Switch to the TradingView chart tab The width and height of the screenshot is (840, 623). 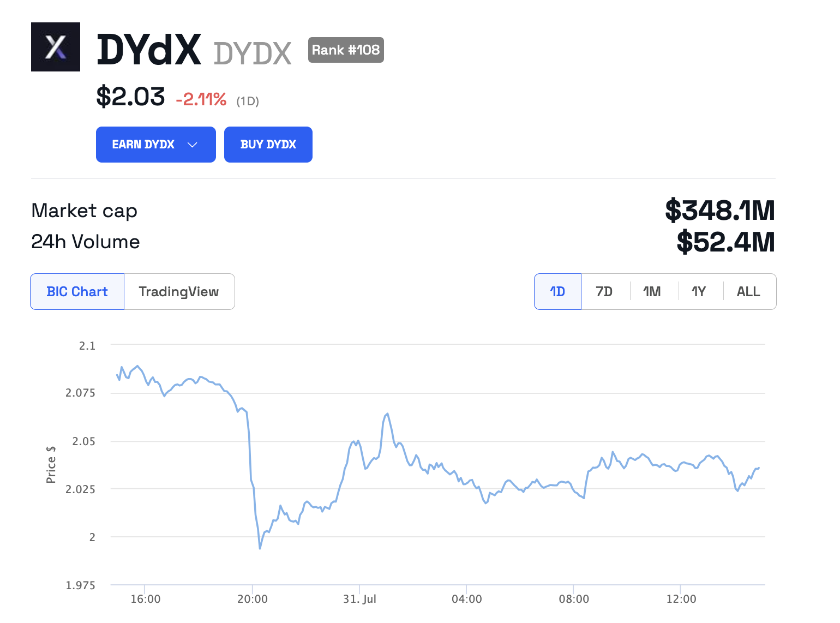pos(179,291)
